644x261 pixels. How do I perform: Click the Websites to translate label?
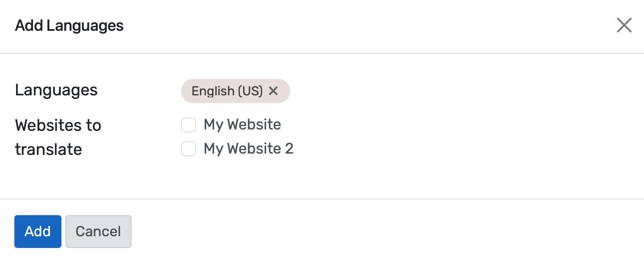pos(58,137)
